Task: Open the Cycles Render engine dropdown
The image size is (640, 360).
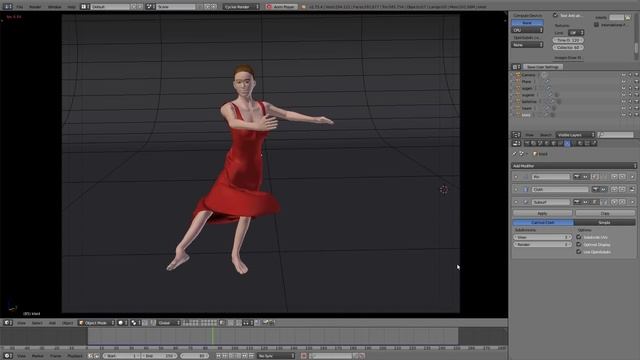Action: click(x=241, y=7)
